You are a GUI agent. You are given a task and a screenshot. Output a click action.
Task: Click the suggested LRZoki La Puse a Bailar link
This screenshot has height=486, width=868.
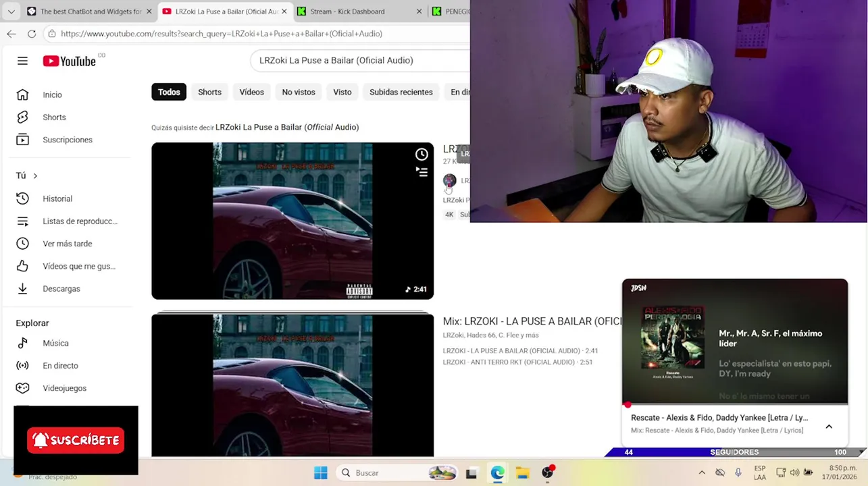click(287, 127)
